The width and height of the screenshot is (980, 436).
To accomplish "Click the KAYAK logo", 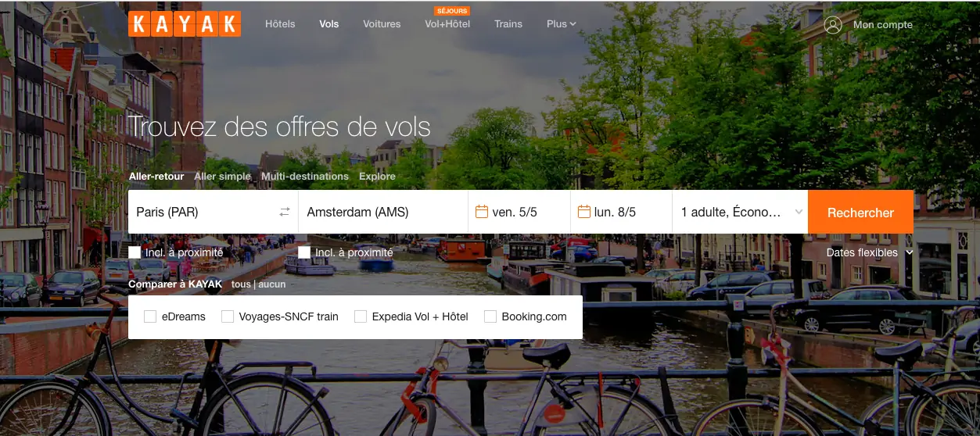I will pyautogui.click(x=185, y=23).
